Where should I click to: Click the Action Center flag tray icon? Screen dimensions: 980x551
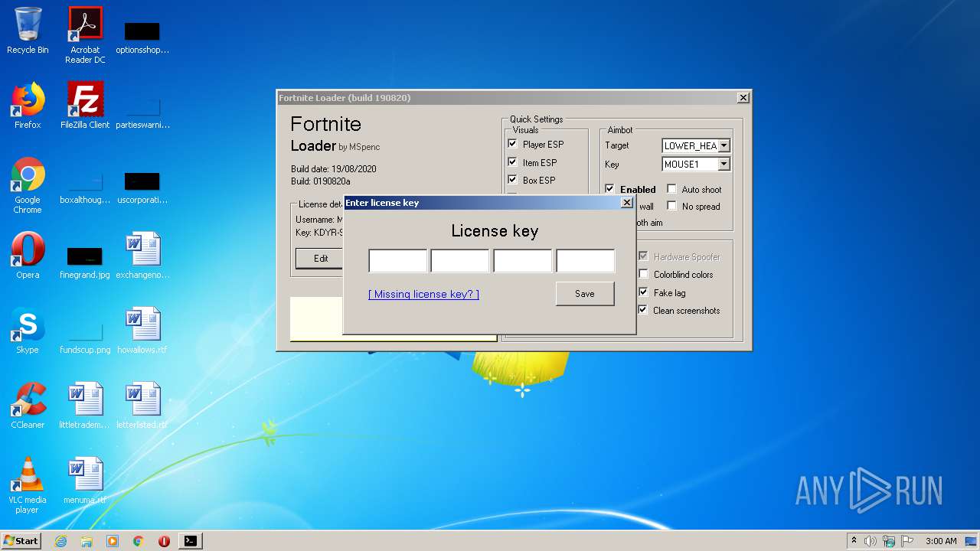pos(906,541)
